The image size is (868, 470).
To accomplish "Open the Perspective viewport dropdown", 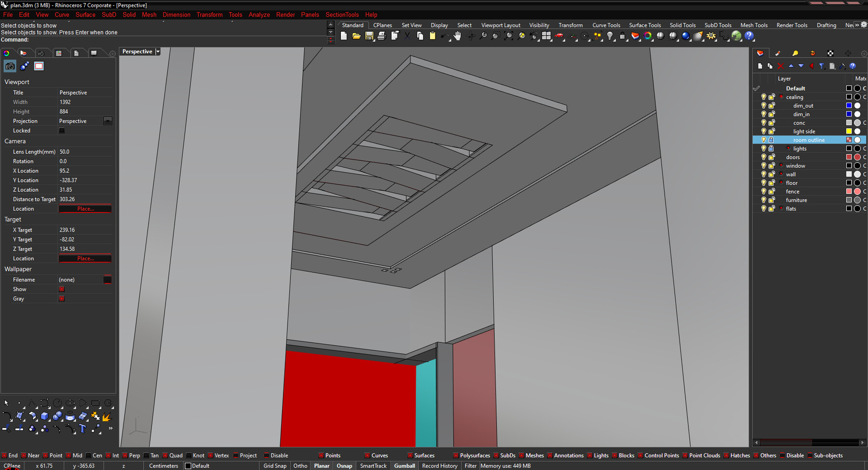I will point(158,51).
